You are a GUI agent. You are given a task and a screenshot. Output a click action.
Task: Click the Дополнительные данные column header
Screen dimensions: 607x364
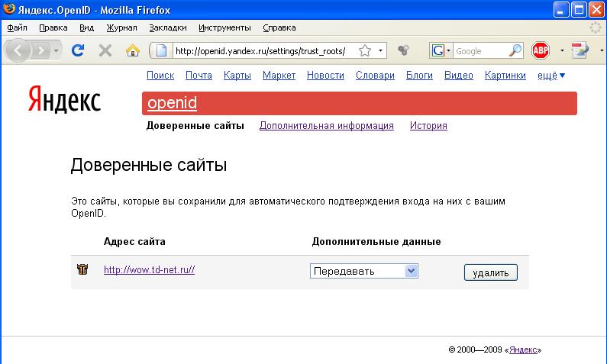click(376, 242)
